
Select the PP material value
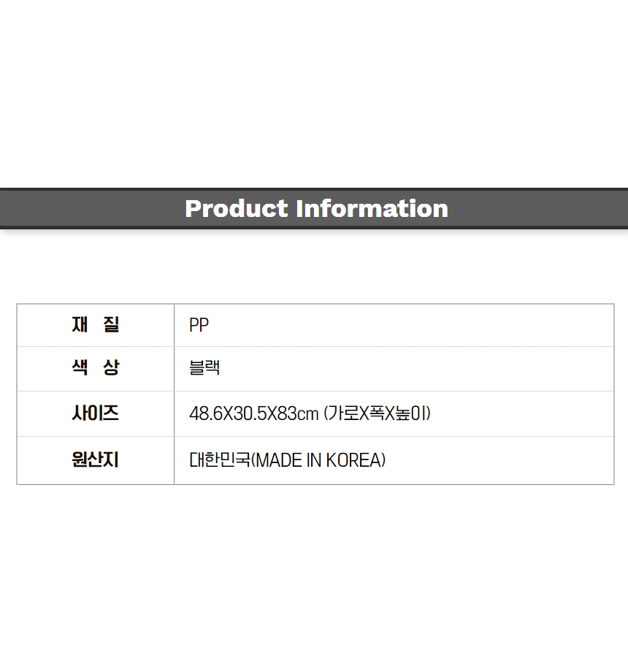point(199,325)
